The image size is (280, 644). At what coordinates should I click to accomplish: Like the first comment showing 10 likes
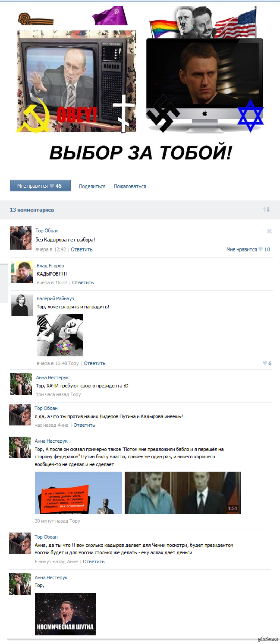pyautogui.click(x=248, y=249)
